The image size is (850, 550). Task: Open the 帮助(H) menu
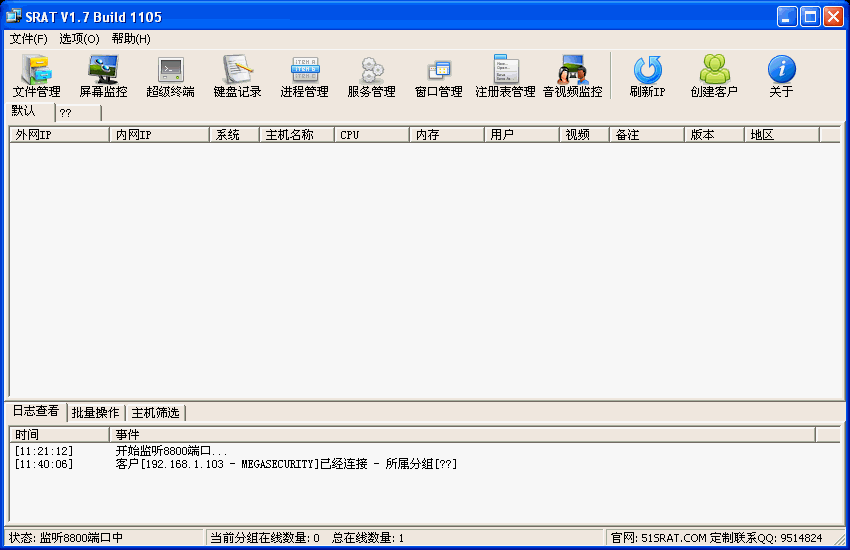pyautogui.click(x=131, y=39)
